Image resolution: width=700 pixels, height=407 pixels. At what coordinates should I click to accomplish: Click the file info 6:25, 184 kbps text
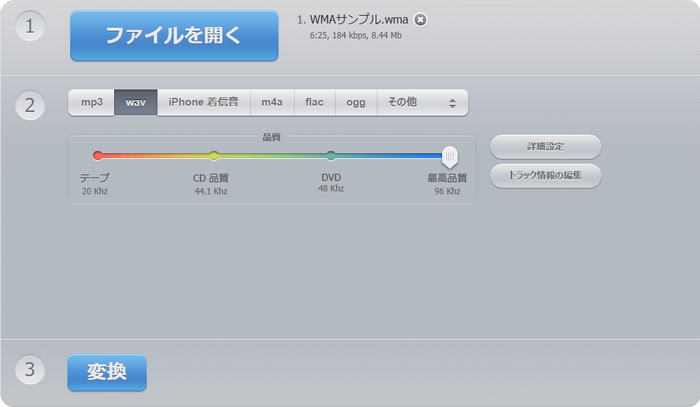(x=356, y=35)
